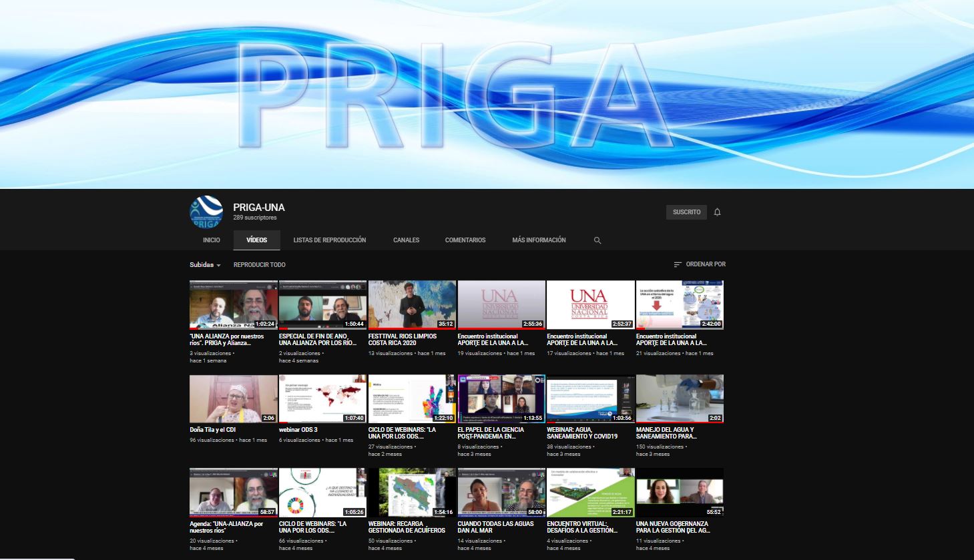Click the SUSCRITO subscription button

tap(686, 212)
